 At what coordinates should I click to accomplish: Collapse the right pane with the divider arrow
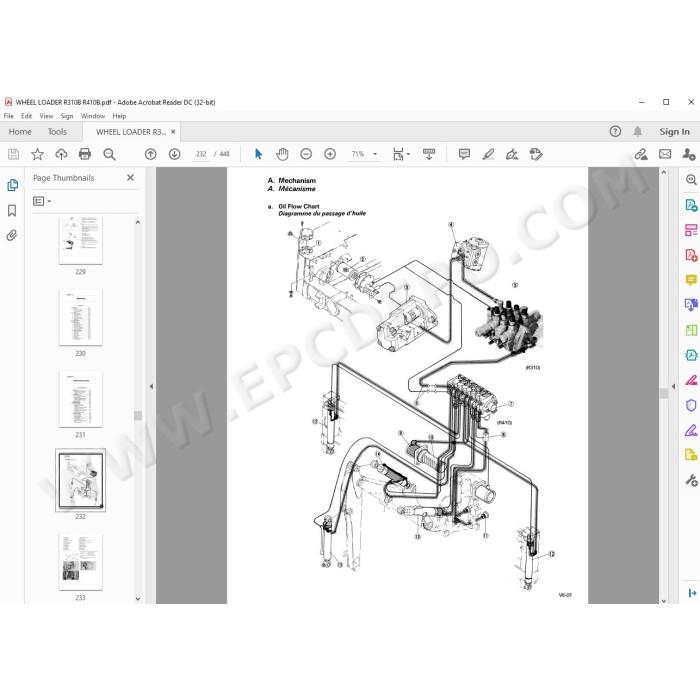click(x=674, y=386)
